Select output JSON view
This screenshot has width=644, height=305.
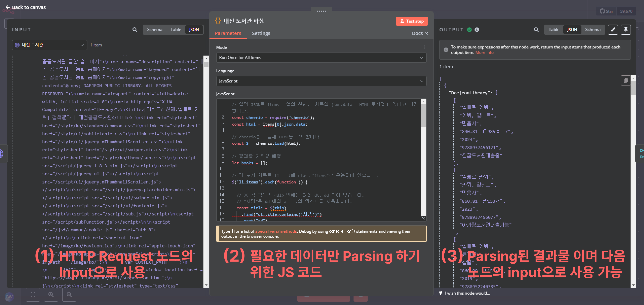click(x=572, y=29)
